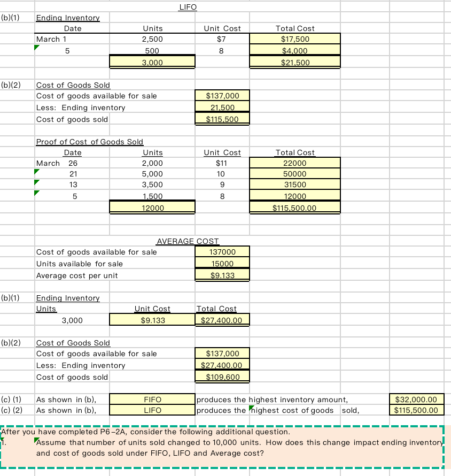Viewport: 451px width, 476px height.
Task: Select the 12000 total cost cell for March 5
Action: [295, 196]
